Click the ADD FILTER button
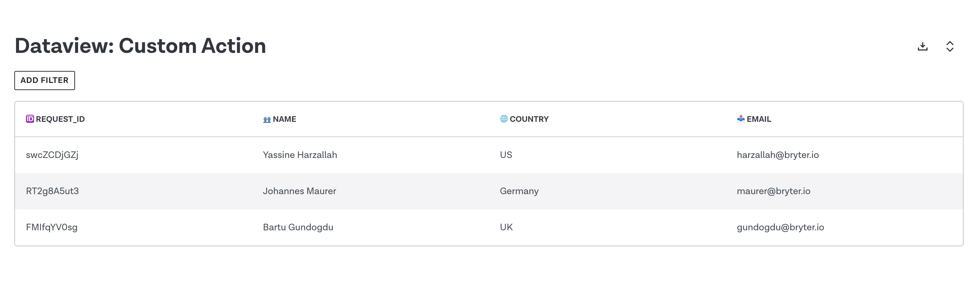Viewport: 980px width, 290px height. 45,80
